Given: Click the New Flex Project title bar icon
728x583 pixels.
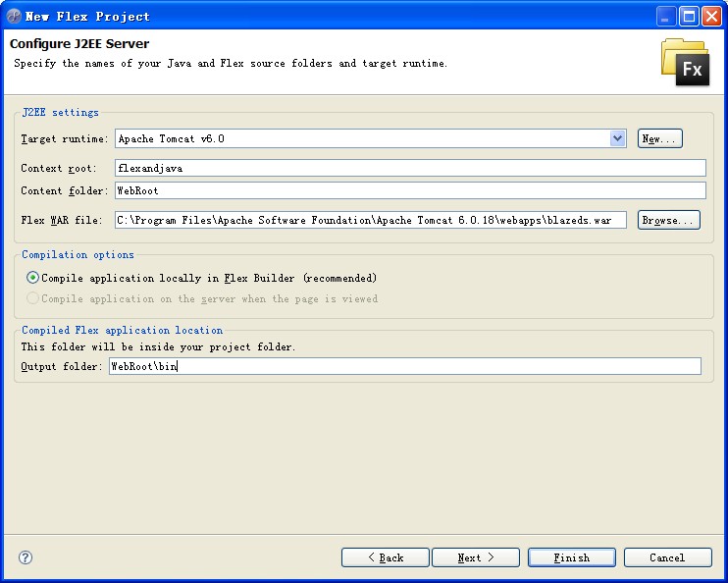Looking at the screenshot, I should point(14,17).
